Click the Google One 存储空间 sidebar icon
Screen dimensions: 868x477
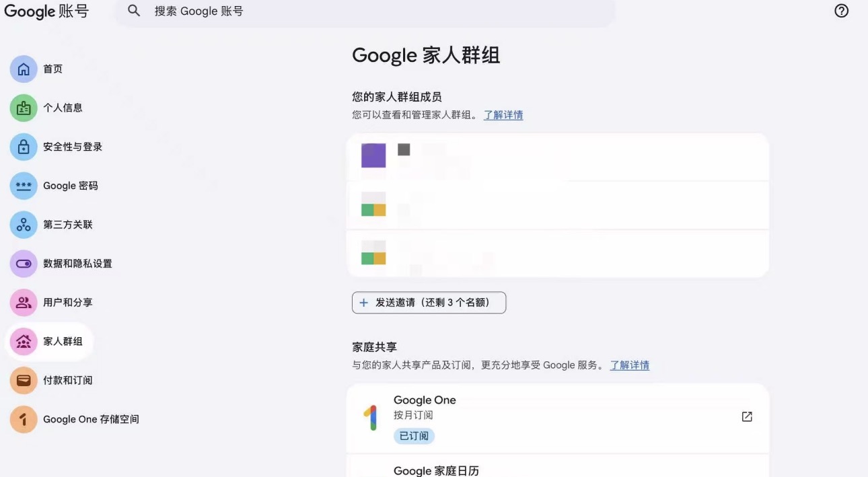[24, 420]
